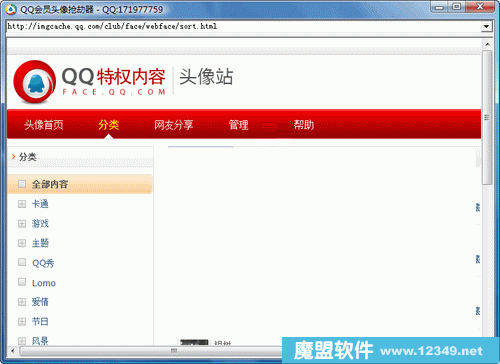Click the box icon beside QQ秀
Viewport: 500px width, 364px height.
[22, 262]
